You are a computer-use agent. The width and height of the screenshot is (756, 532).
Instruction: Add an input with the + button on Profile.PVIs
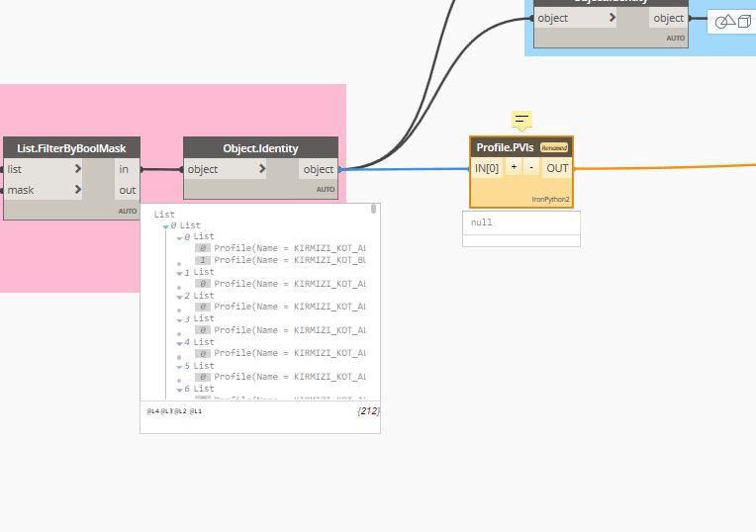(x=514, y=167)
